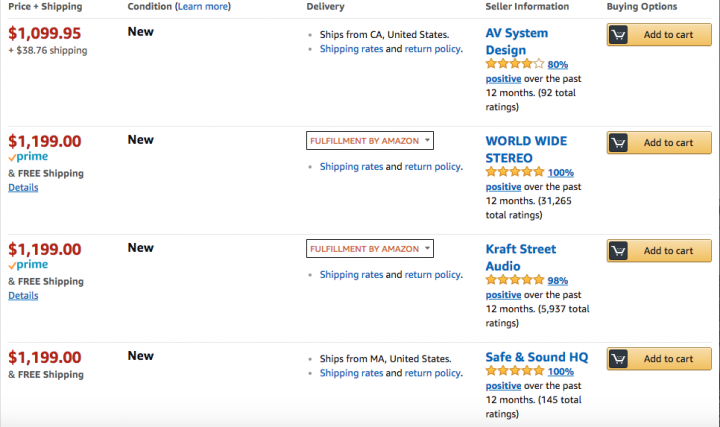The image size is (720, 427).
Task: Open return policy link in AV System Design row
Action: coord(432,49)
